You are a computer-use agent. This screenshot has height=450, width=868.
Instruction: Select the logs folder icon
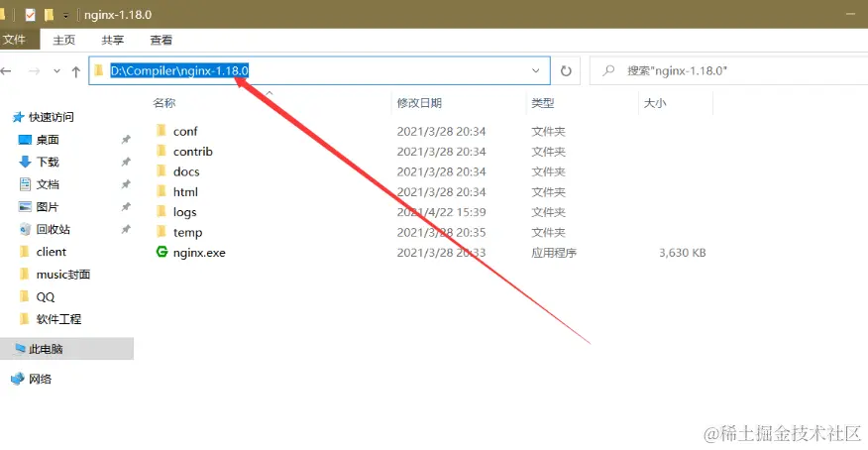tap(162, 211)
